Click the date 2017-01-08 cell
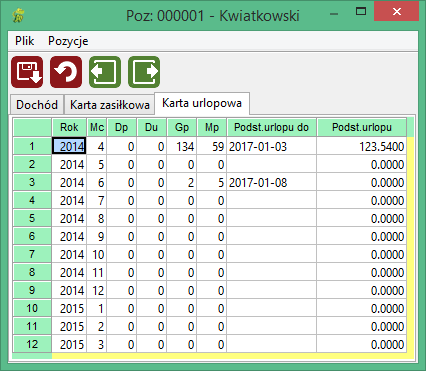Screen dimensions: 426x371 pos(271,182)
